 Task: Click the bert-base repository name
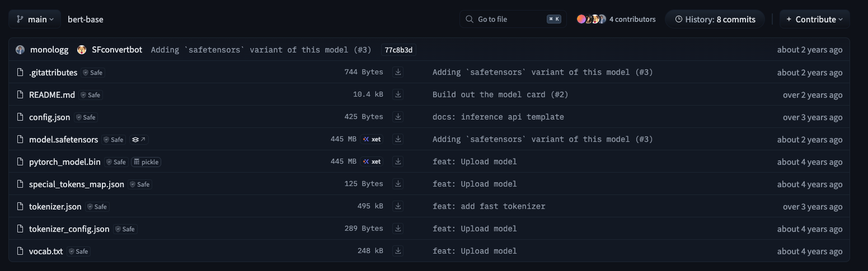click(86, 19)
